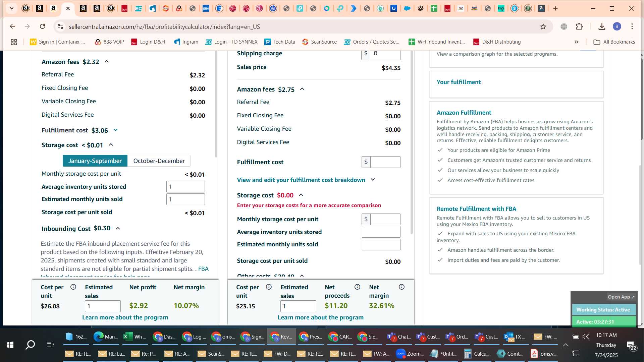The height and width of the screenshot is (362, 644).
Task: Click the Monthly storage cost per unit input
Action: coord(385,220)
